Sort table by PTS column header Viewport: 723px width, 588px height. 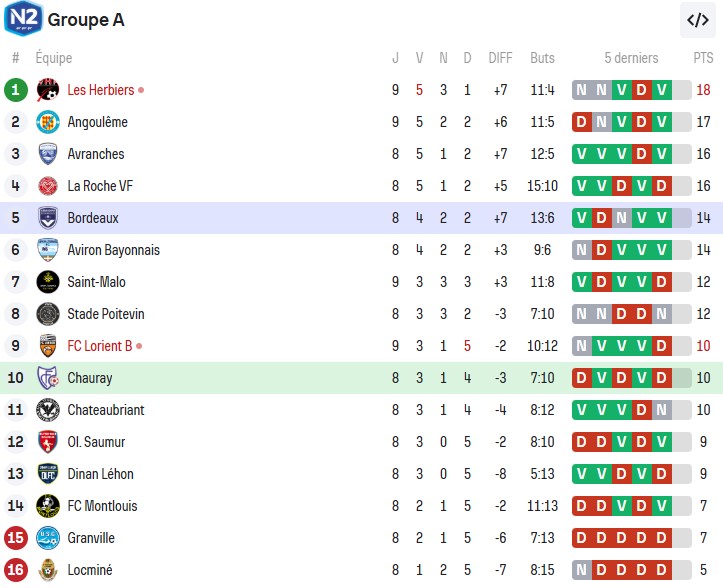pos(703,58)
